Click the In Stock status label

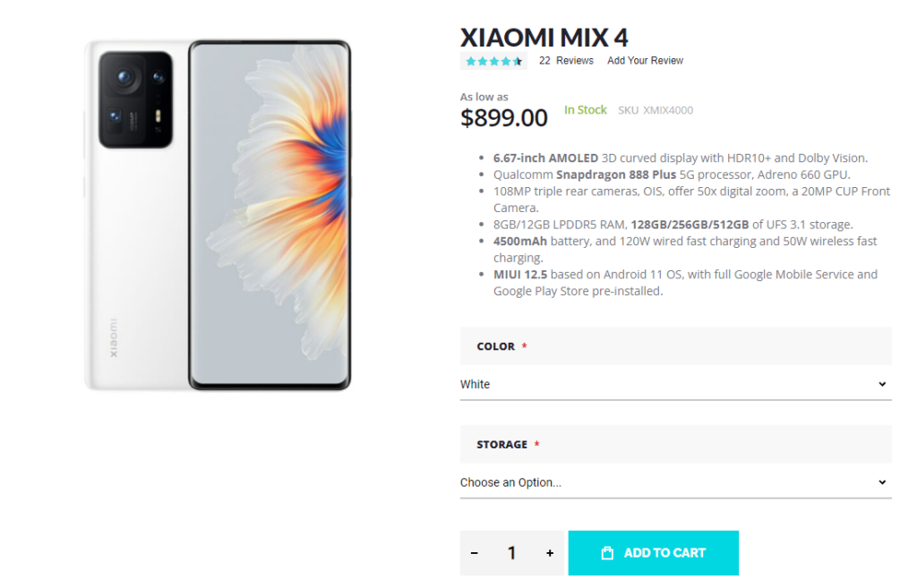click(585, 110)
